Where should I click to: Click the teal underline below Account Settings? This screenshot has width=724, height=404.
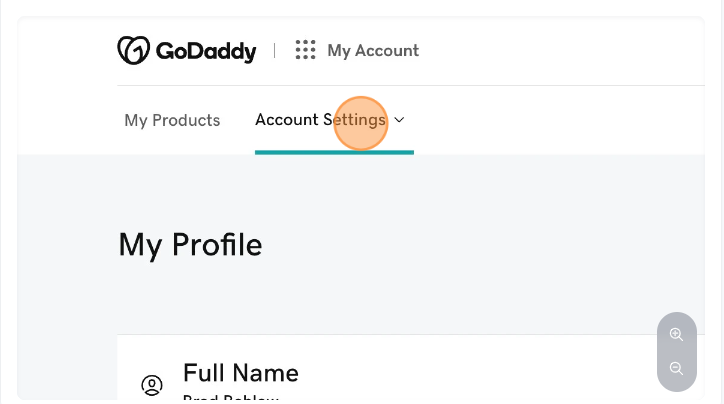(x=334, y=152)
